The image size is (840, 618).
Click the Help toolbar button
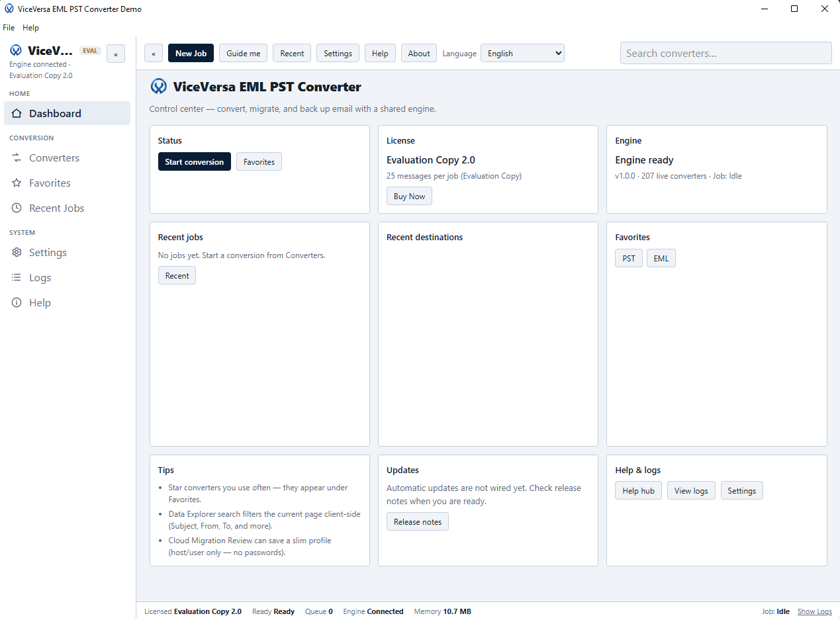(x=380, y=54)
